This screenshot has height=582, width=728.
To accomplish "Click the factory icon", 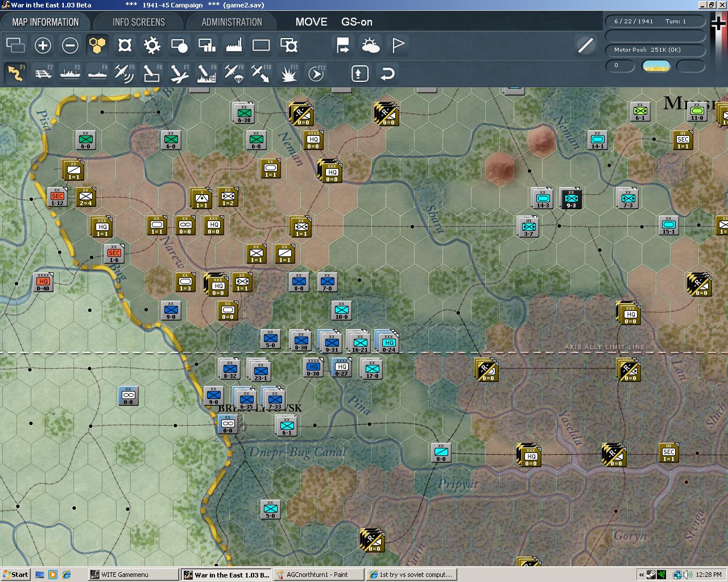I will tap(234, 45).
